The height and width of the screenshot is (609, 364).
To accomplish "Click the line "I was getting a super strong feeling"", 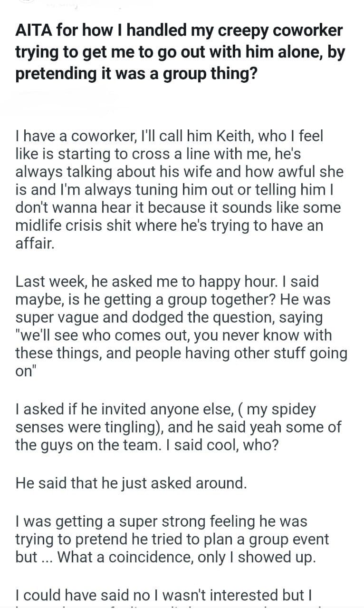I will pyautogui.click(x=161, y=521).
